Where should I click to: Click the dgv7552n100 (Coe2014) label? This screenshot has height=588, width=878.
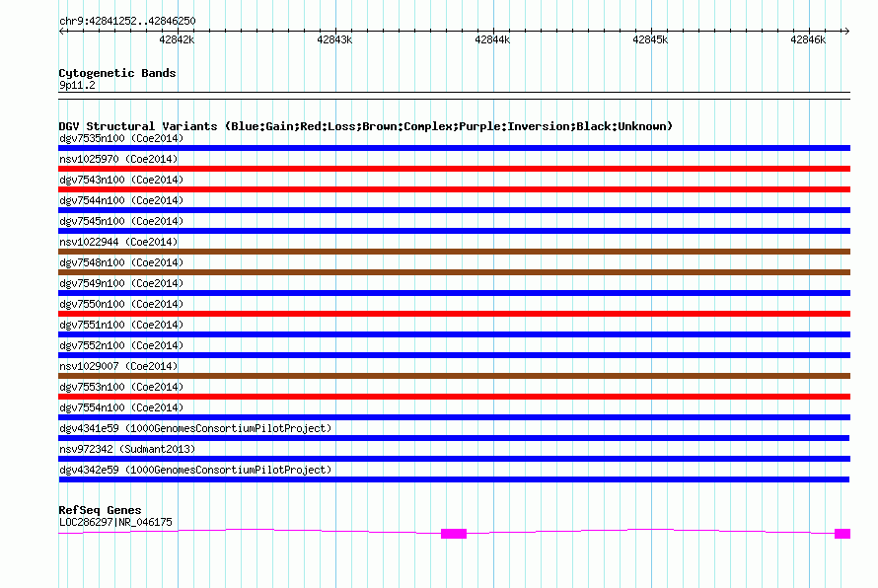(121, 345)
